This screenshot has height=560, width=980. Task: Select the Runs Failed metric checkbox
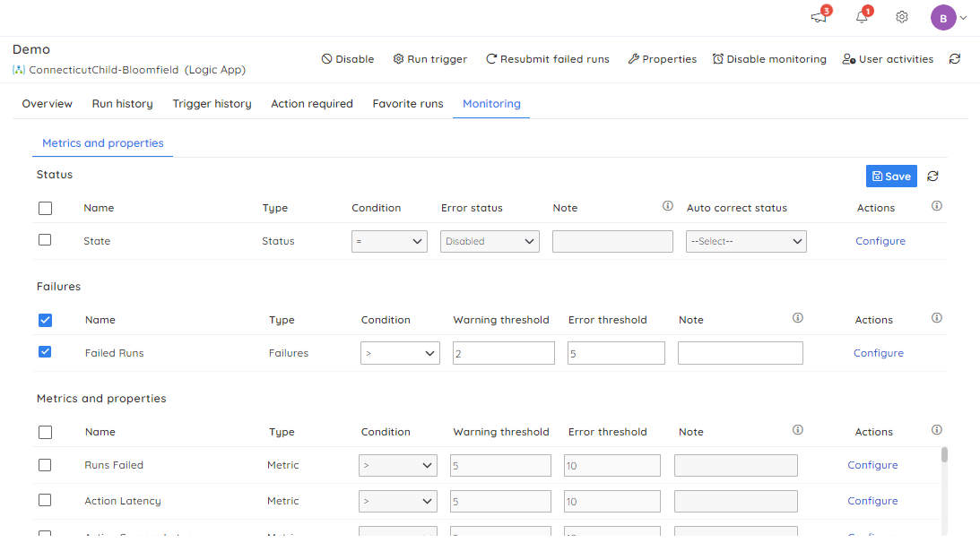pyautogui.click(x=44, y=464)
